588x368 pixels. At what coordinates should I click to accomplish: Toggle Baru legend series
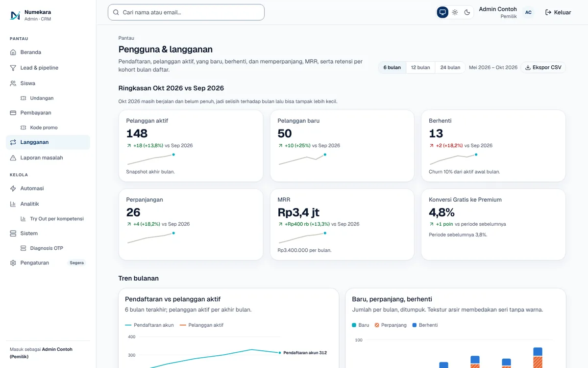[361, 325]
